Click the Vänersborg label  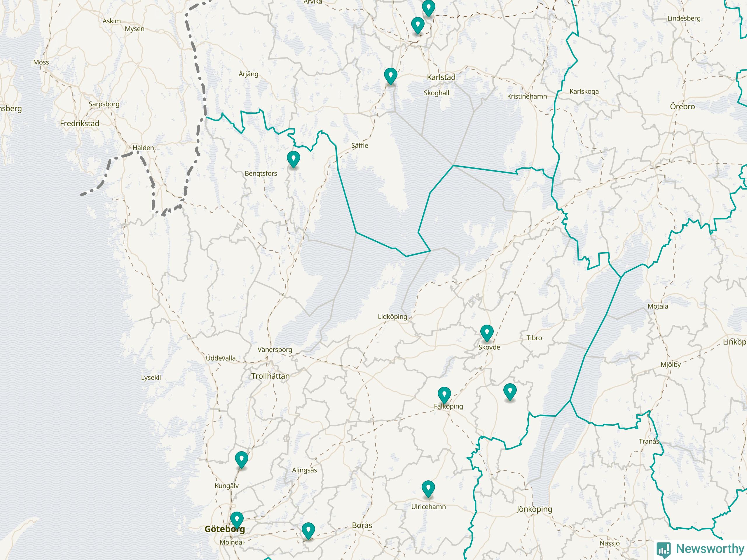coord(275,349)
